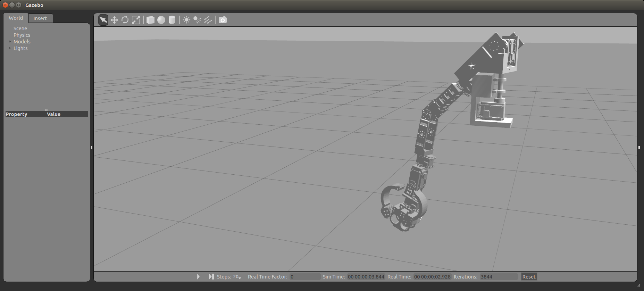
Task: Add a point light
Action: pyautogui.click(x=186, y=20)
